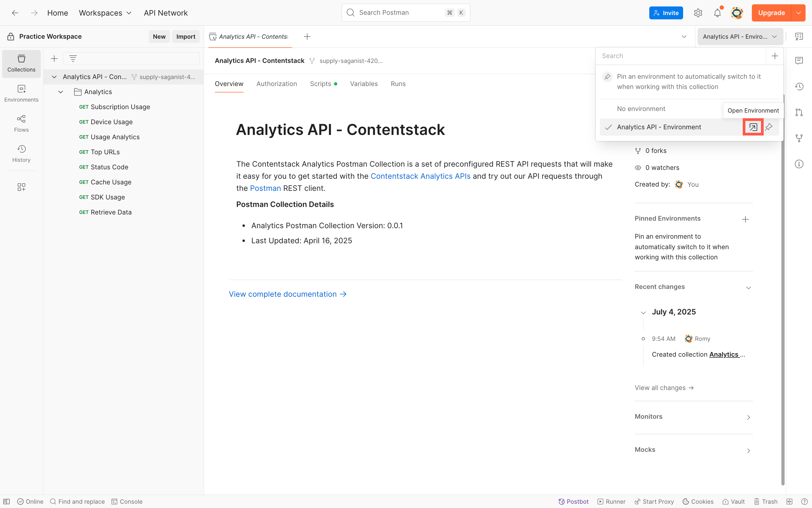Click the configure sidebar grid-plus icon
This screenshot has width=812, height=508.
pyautogui.click(x=21, y=187)
